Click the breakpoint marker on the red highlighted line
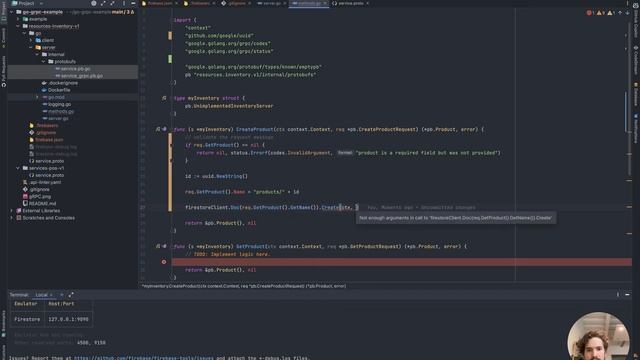The width and height of the screenshot is (640, 360). pos(164,262)
